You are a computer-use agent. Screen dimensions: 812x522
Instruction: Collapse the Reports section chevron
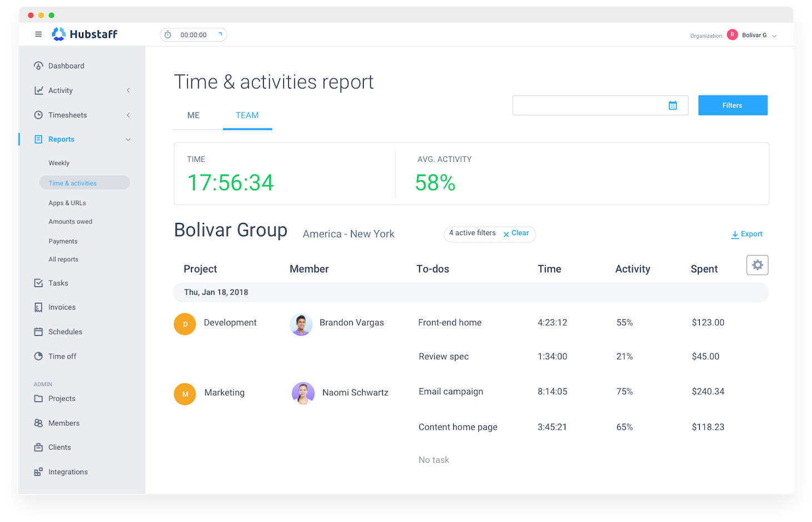click(x=128, y=139)
